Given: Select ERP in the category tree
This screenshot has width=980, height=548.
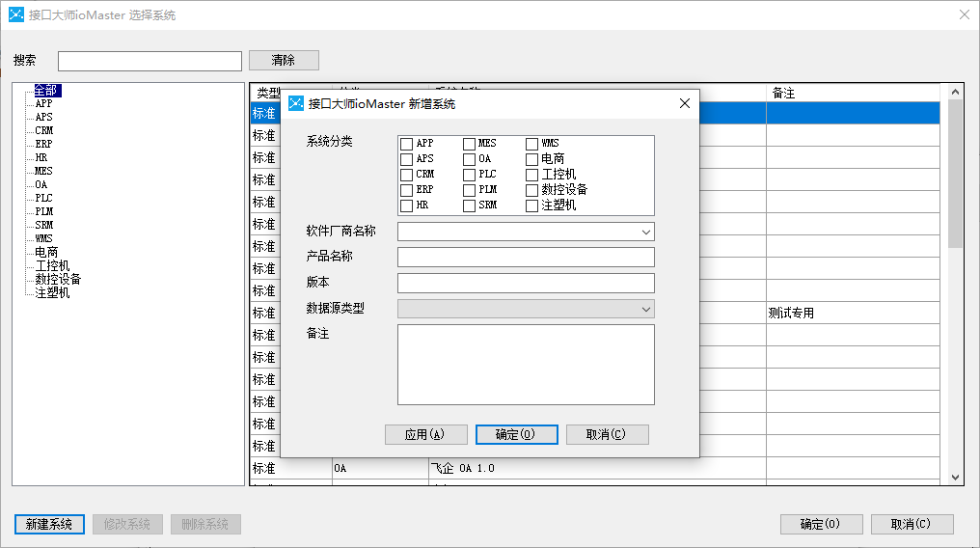Looking at the screenshot, I should [43, 144].
